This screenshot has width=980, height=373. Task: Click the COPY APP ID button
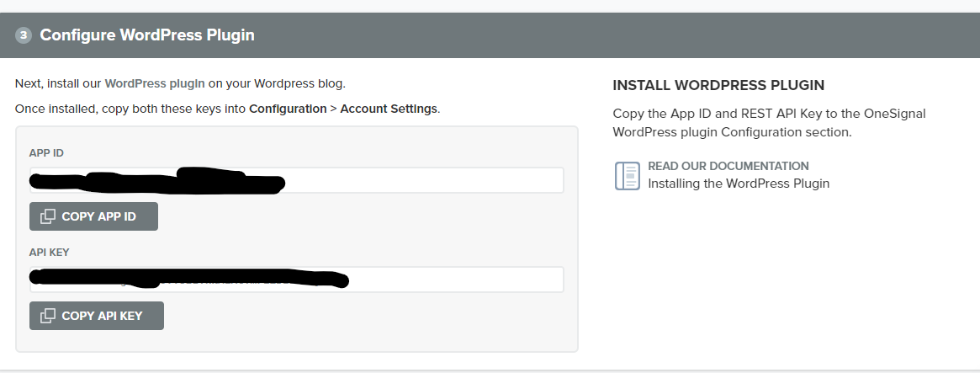coord(93,216)
